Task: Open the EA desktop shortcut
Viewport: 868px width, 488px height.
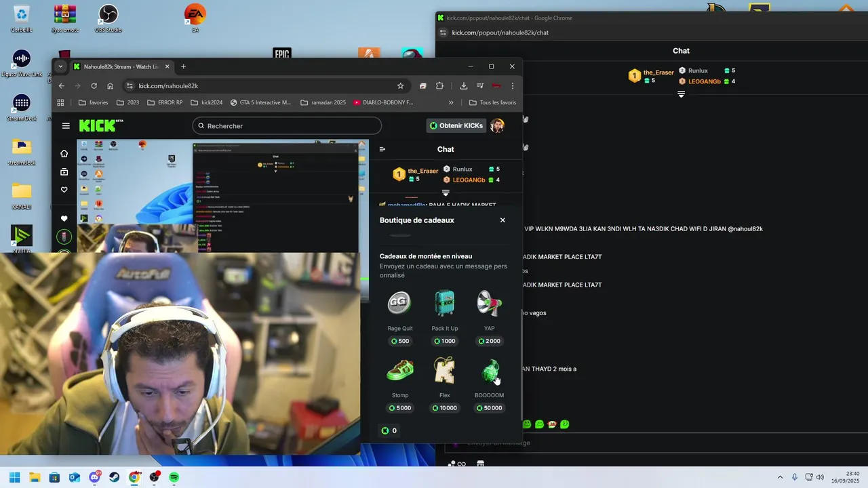Action: pos(195,19)
